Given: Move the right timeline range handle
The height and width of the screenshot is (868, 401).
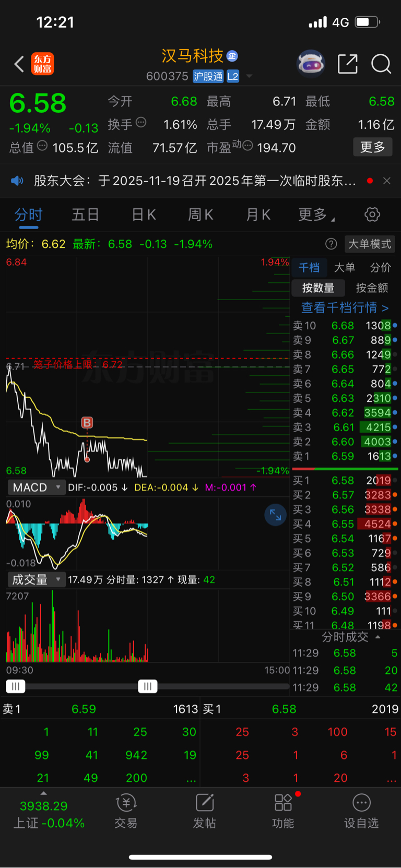Looking at the screenshot, I should 148,686.
